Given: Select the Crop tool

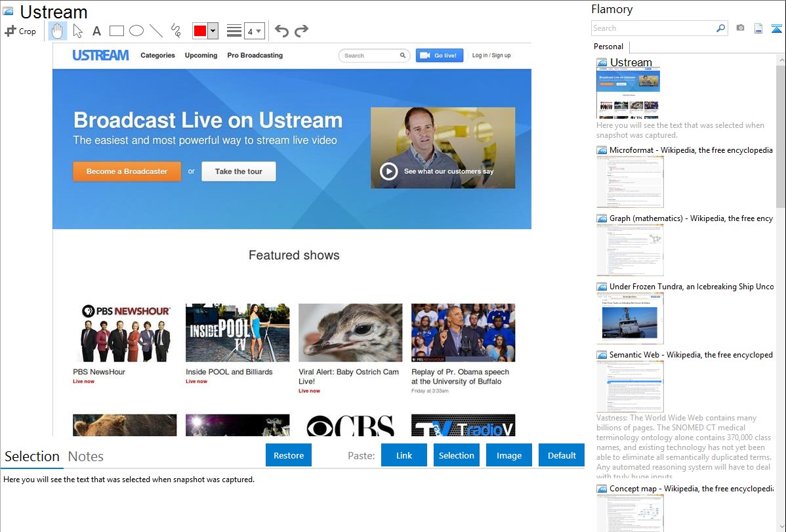Looking at the screenshot, I should (x=20, y=31).
